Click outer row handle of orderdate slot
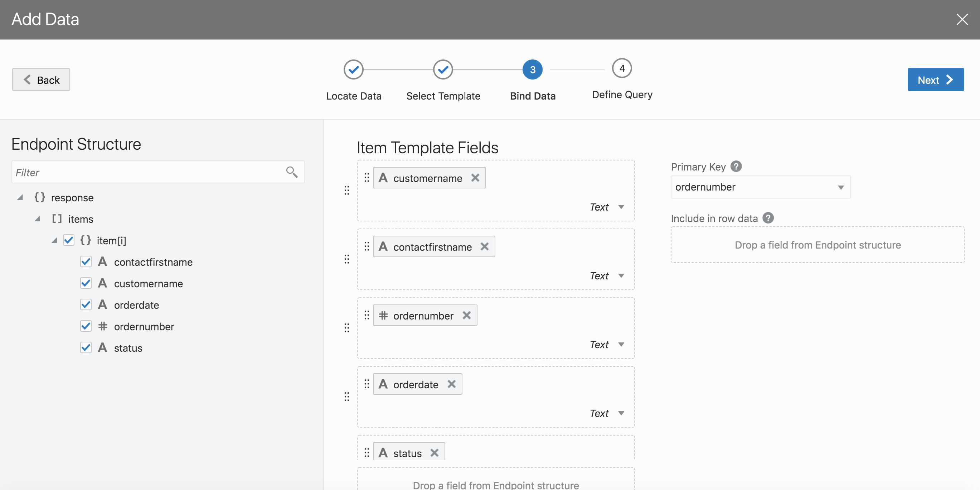This screenshot has height=490, width=980. point(346,397)
